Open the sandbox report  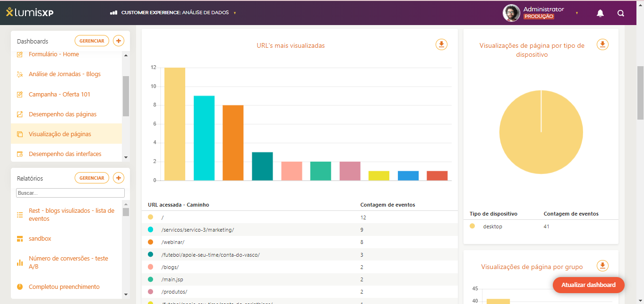click(x=40, y=239)
